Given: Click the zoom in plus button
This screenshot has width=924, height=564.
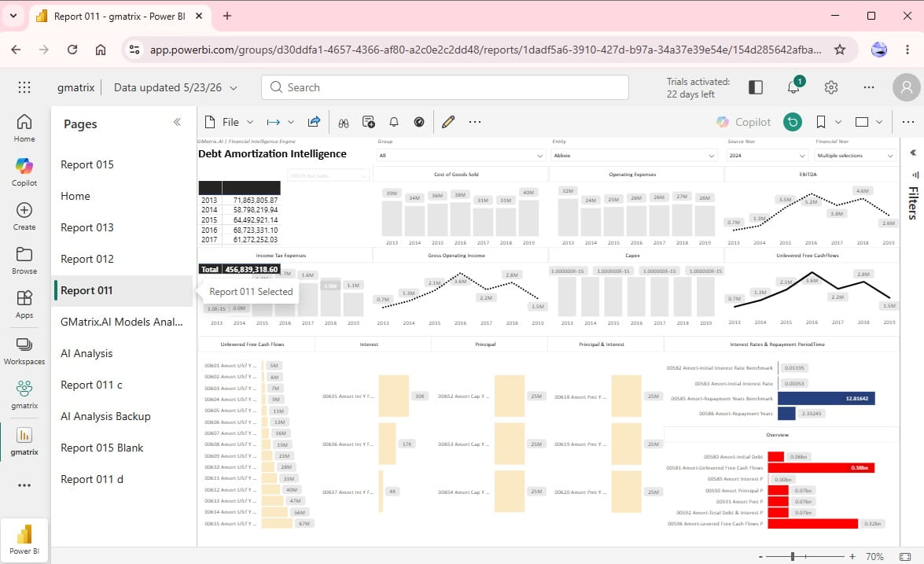Looking at the screenshot, I should (x=852, y=556).
